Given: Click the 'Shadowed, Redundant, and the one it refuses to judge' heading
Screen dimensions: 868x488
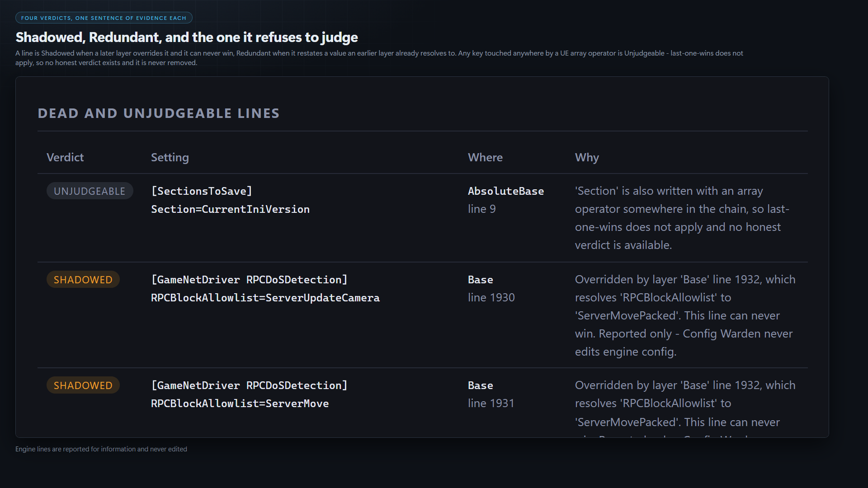Looking at the screenshot, I should click(x=187, y=37).
